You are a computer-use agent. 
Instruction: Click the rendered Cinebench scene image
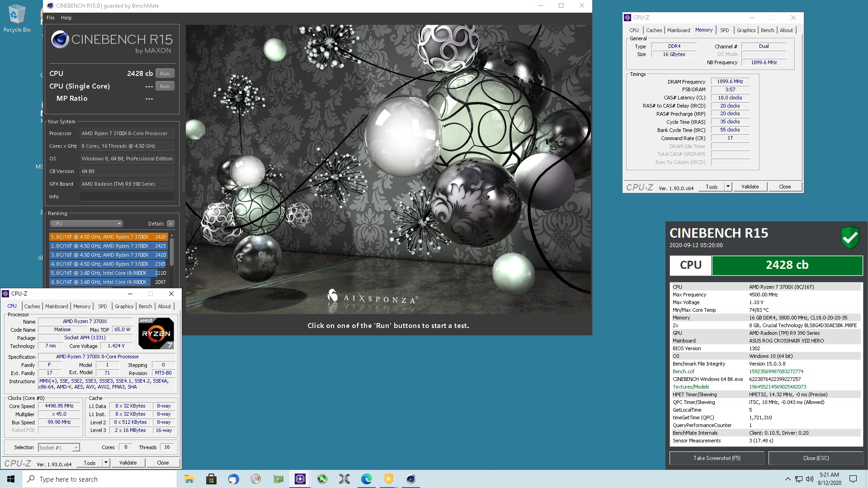click(388, 169)
